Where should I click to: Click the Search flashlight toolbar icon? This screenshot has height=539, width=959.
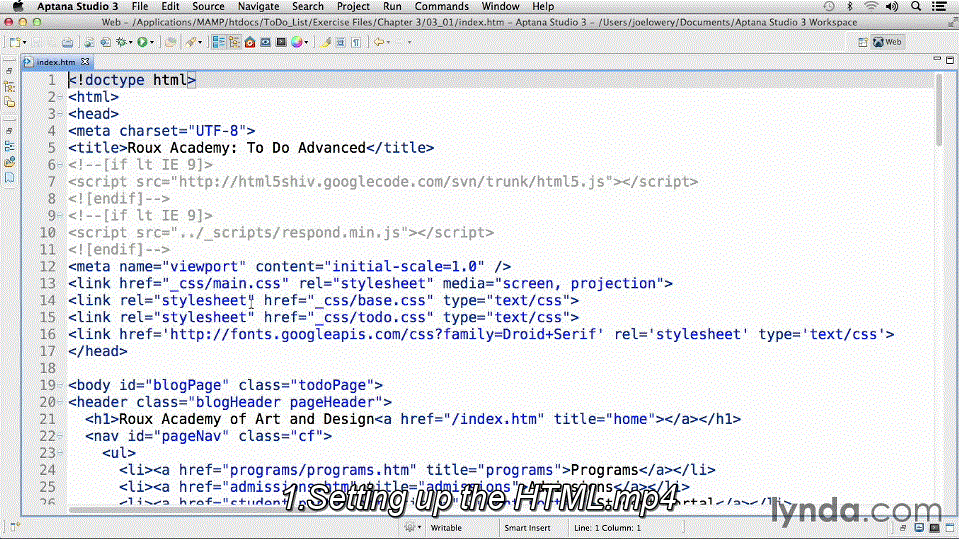192,42
